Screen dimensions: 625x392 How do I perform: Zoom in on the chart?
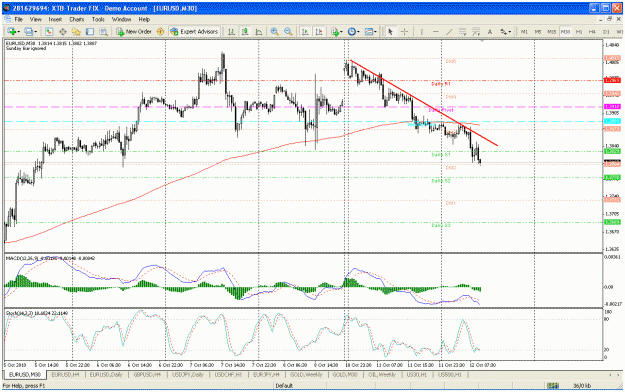point(274,32)
